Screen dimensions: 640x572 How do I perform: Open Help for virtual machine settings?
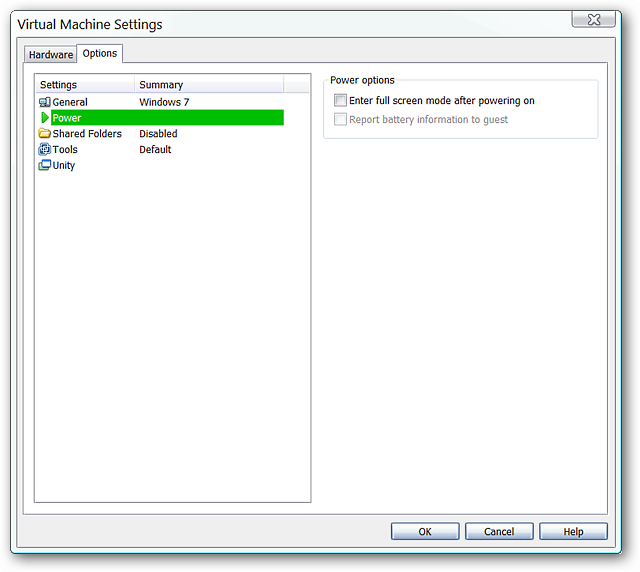(x=573, y=532)
